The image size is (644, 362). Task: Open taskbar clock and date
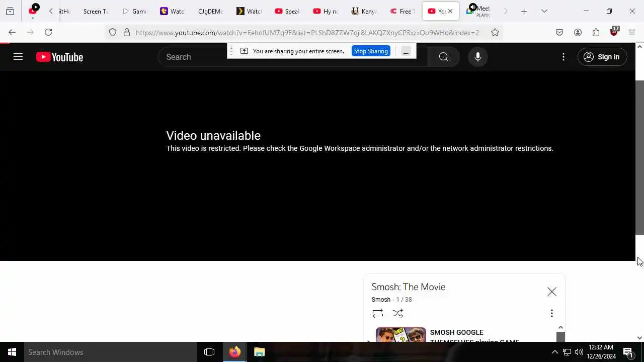601,352
